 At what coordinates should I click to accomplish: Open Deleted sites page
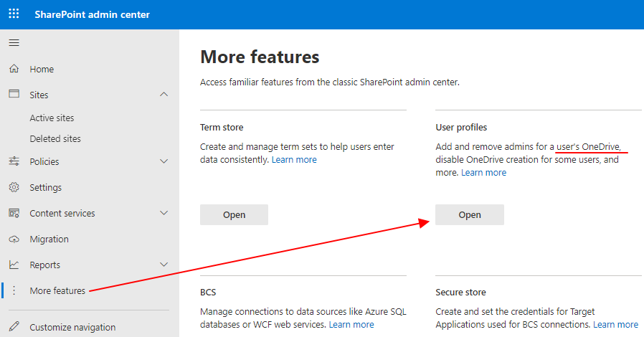(55, 138)
